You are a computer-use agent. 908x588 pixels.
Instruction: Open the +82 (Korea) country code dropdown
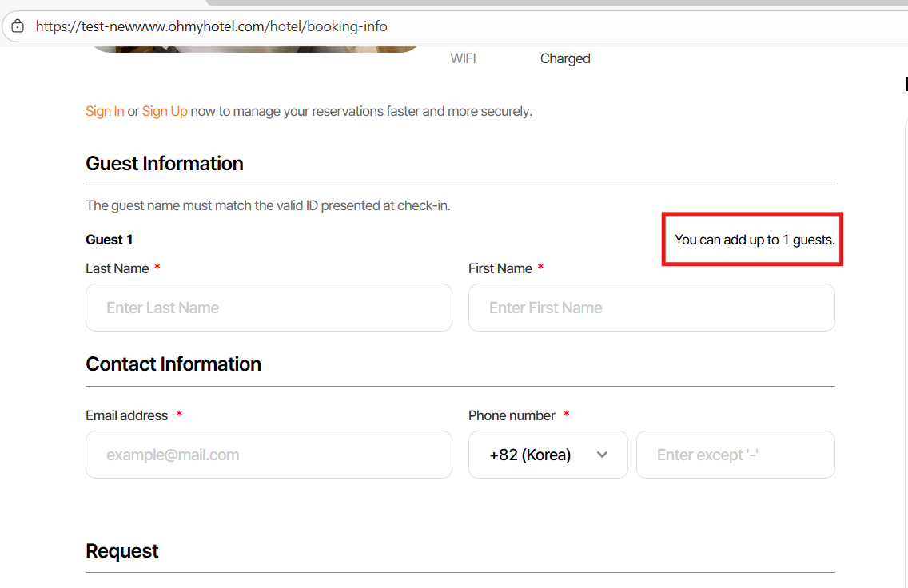(548, 455)
